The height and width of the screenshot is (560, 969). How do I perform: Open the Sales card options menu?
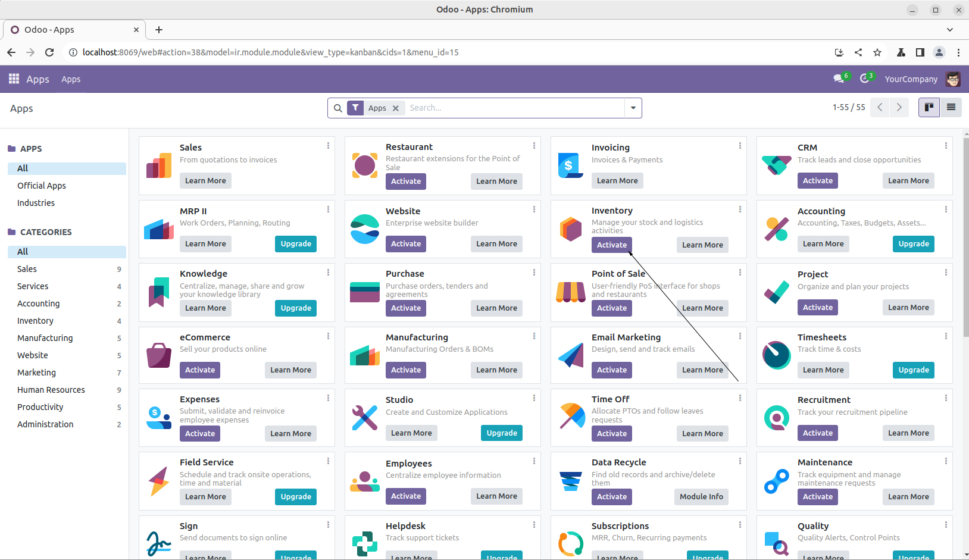click(x=328, y=146)
